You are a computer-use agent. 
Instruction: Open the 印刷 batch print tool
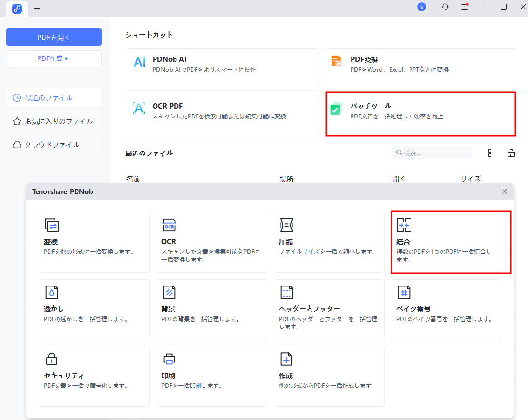(212, 376)
